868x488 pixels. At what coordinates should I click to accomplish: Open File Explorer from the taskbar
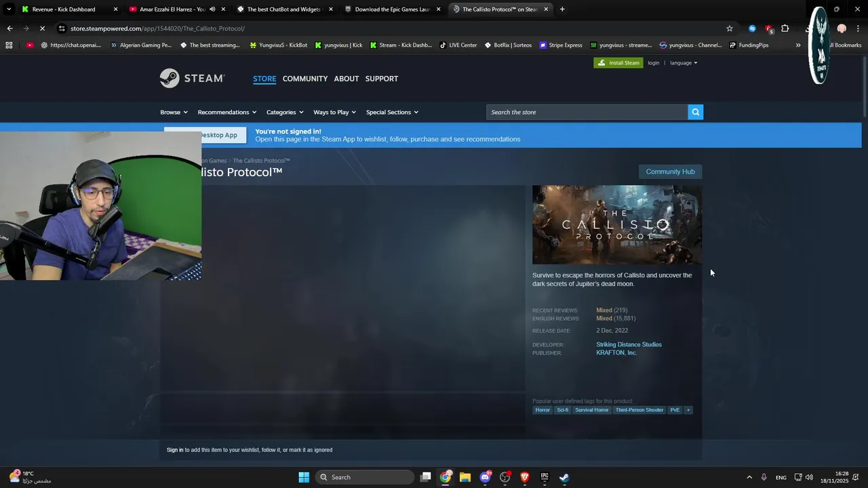point(465,477)
